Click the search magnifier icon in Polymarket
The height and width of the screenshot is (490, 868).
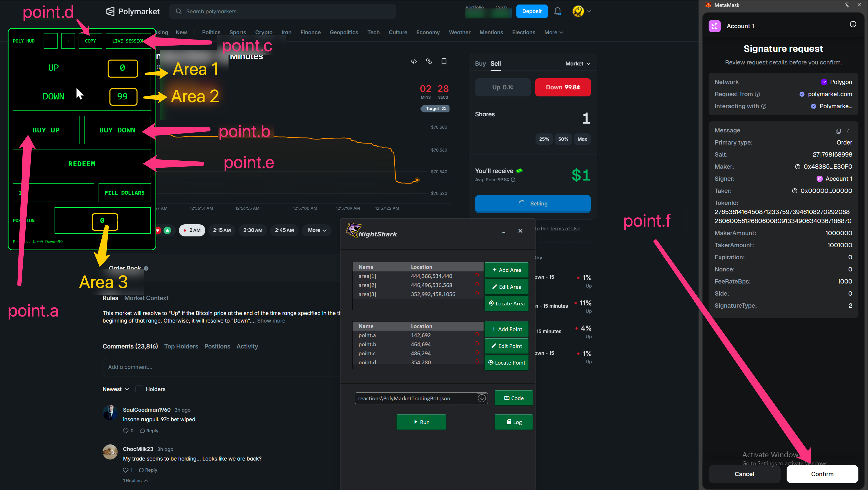tap(179, 12)
